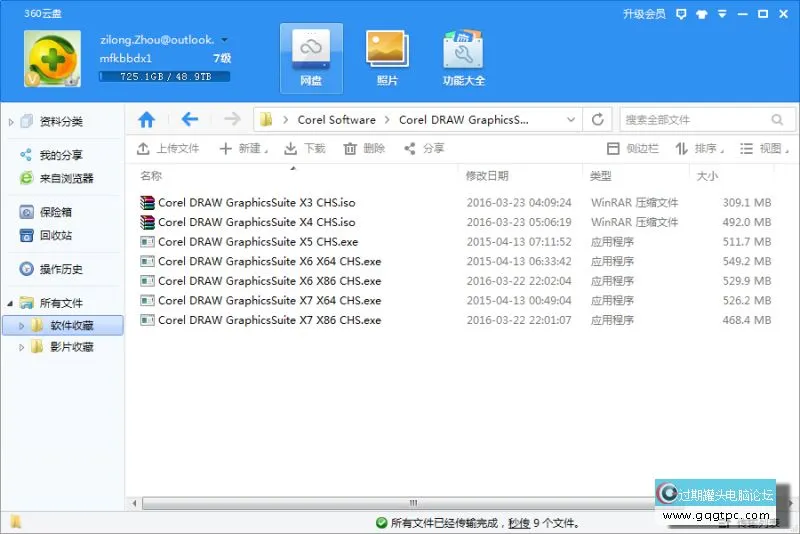The height and width of the screenshot is (534, 800).
Task: Click the 秒传 link in status bar
Action: (x=519, y=523)
